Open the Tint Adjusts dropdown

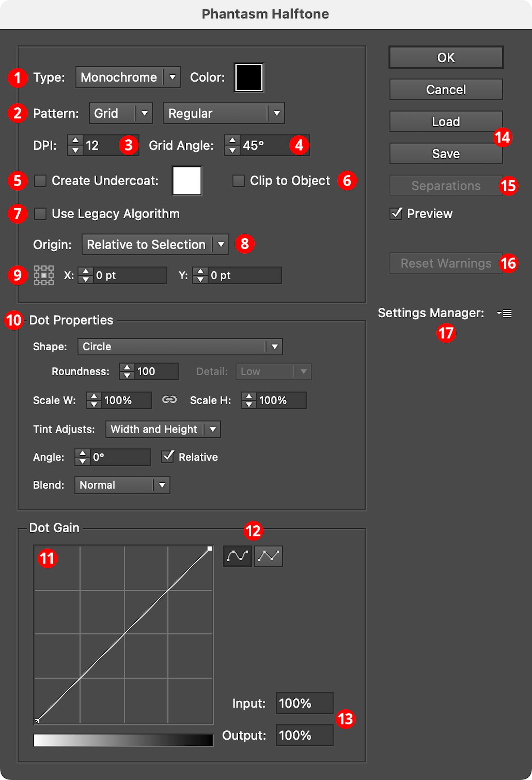pos(162,429)
